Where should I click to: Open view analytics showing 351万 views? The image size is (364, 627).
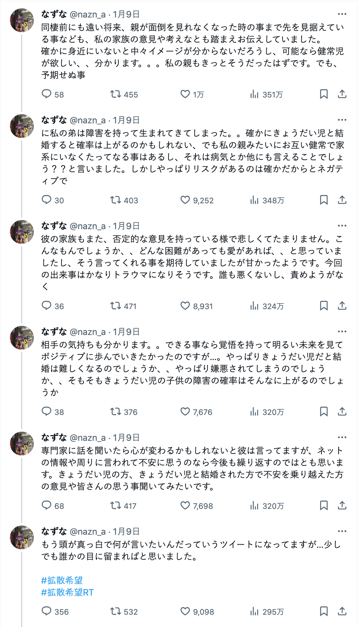coord(255,94)
